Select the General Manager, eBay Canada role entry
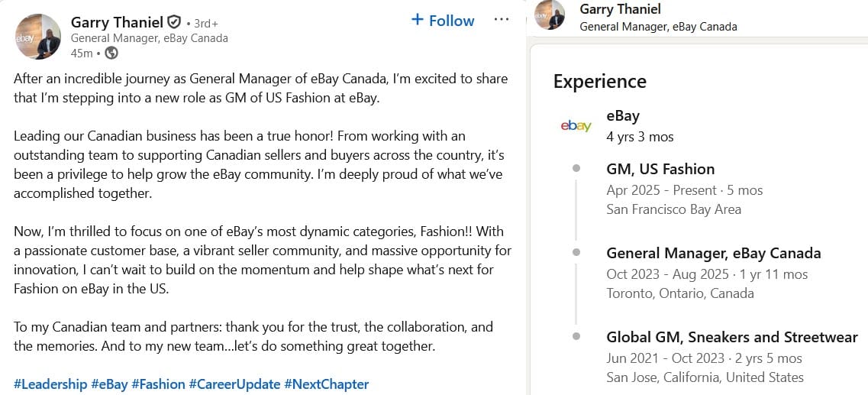The width and height of the screenshot is (868, 395). click(713, 253)
